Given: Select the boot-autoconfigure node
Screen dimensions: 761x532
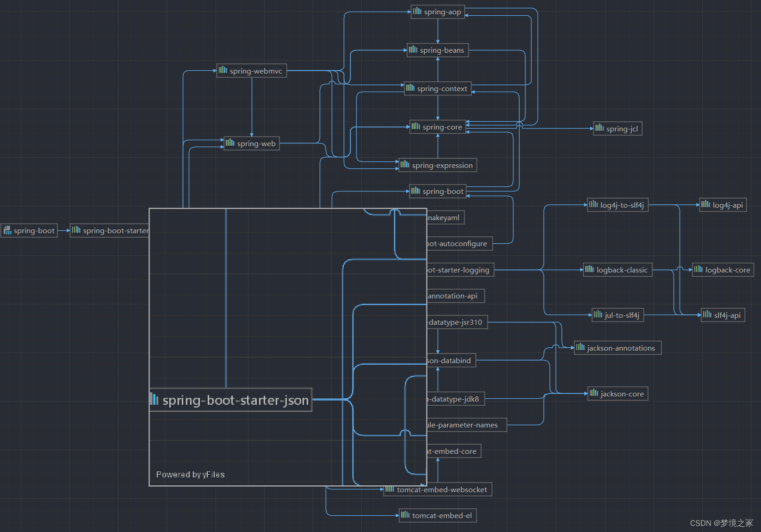Looking at the screenshot, I should click(x=460, y=243).
